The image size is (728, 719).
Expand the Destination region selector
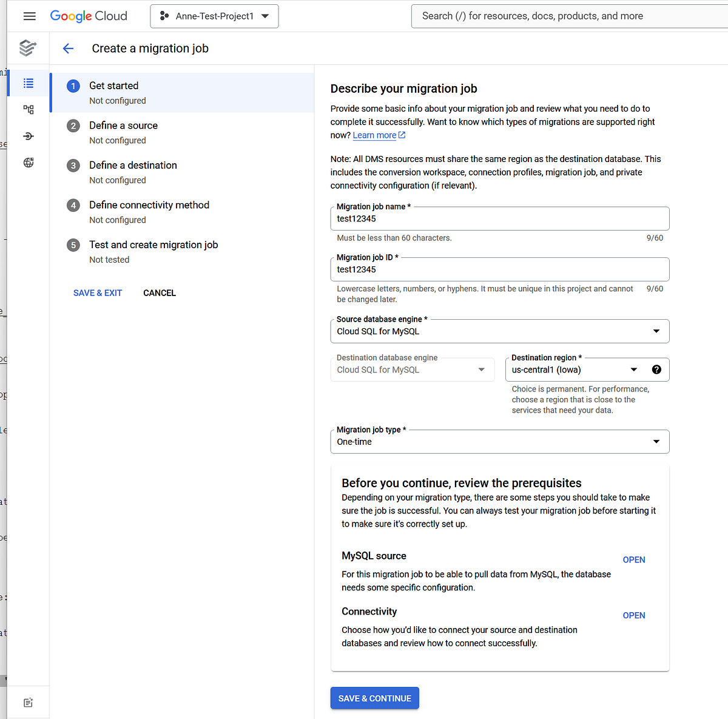(x=633, y=369)
